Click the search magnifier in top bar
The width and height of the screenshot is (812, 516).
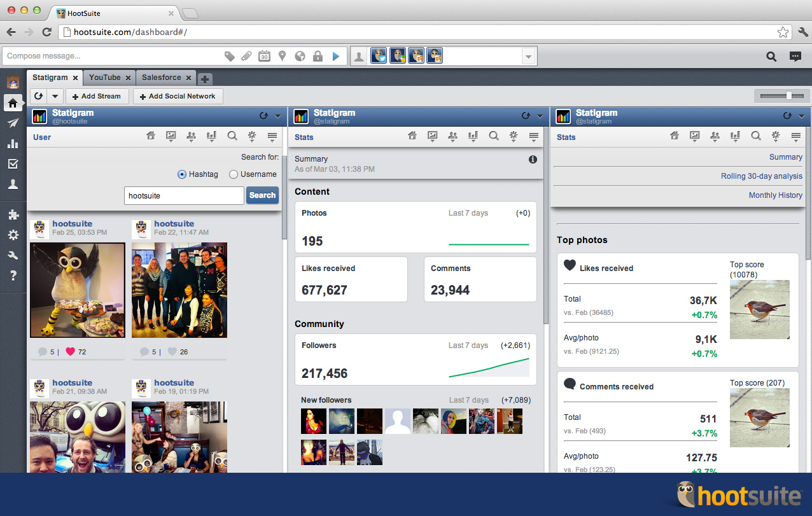[771, 57]
